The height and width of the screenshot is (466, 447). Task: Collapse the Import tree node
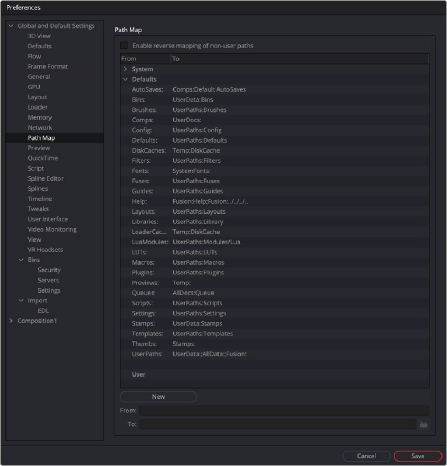coord(21,300)
